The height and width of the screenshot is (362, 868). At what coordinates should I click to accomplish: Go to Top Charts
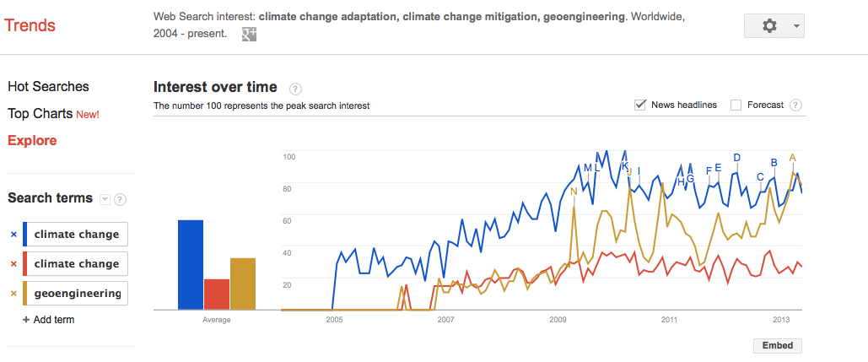point(41,113)
